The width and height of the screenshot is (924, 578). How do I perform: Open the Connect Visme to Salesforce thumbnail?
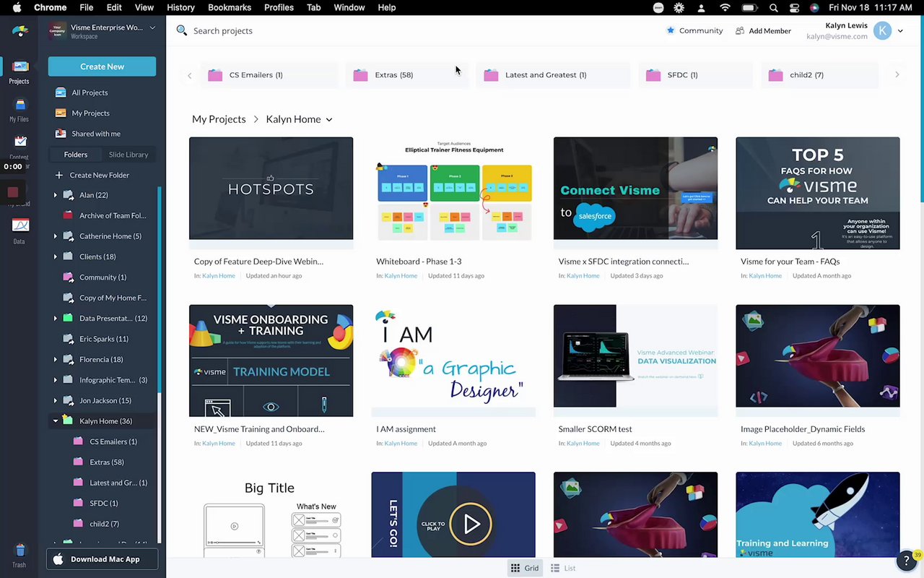click(636, 189)
